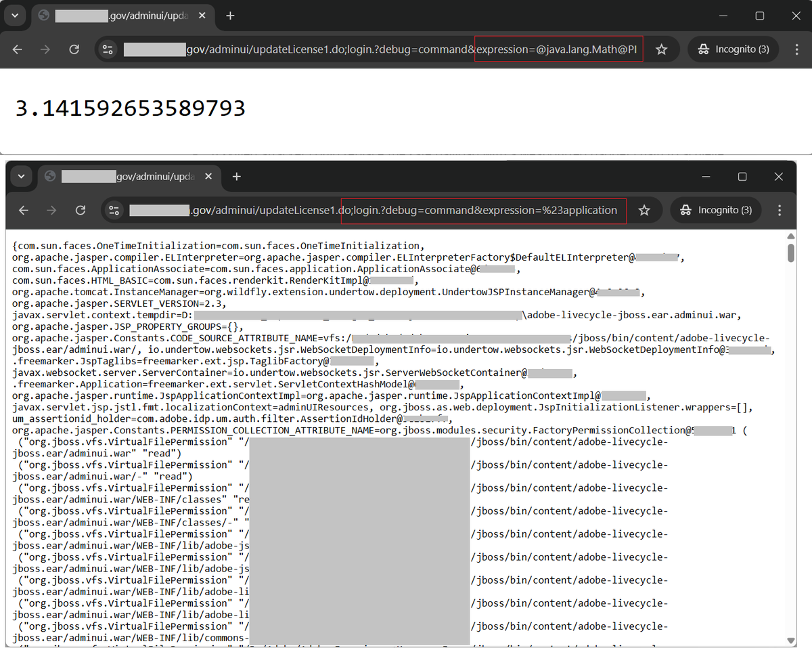The width and height of the screenshot is (812, 648).
Task: Open Incognito (3) indicator in bottom window
Action: (716, 211)
